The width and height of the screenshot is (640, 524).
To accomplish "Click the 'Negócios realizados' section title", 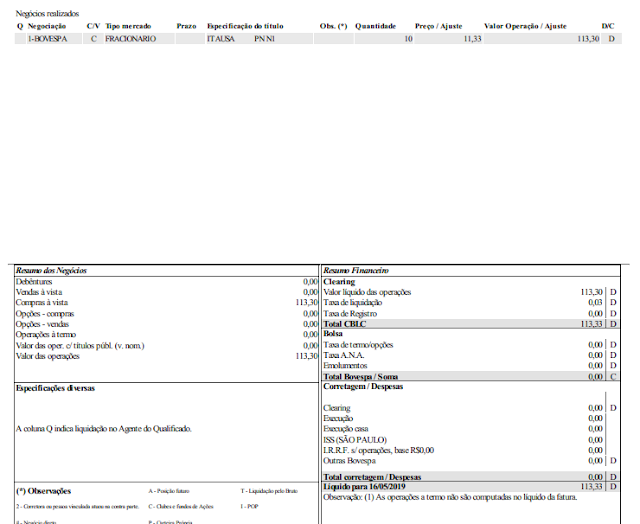I will 47,14.
